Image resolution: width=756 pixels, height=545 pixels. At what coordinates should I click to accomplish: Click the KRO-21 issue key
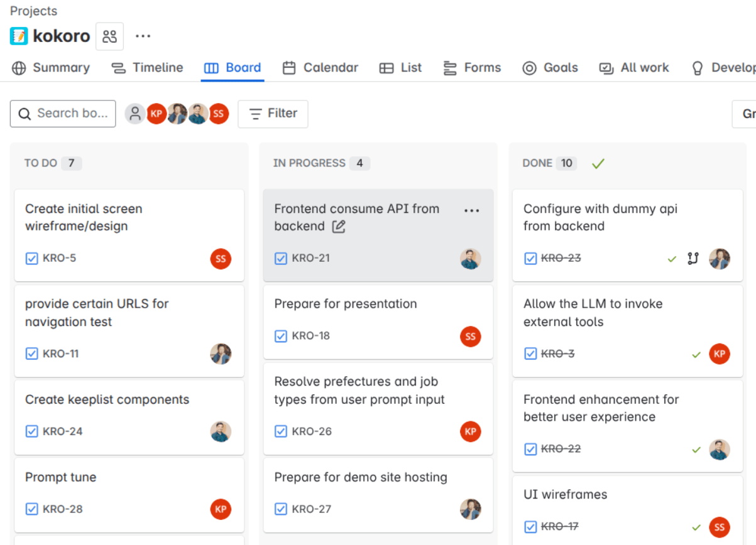pos(310,258)
